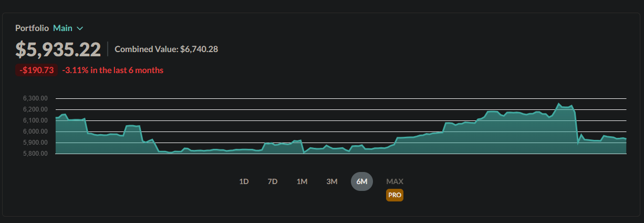Click the 6,200.00 axis label
This screenshot has width=644, height=223.
pos(36,109)
